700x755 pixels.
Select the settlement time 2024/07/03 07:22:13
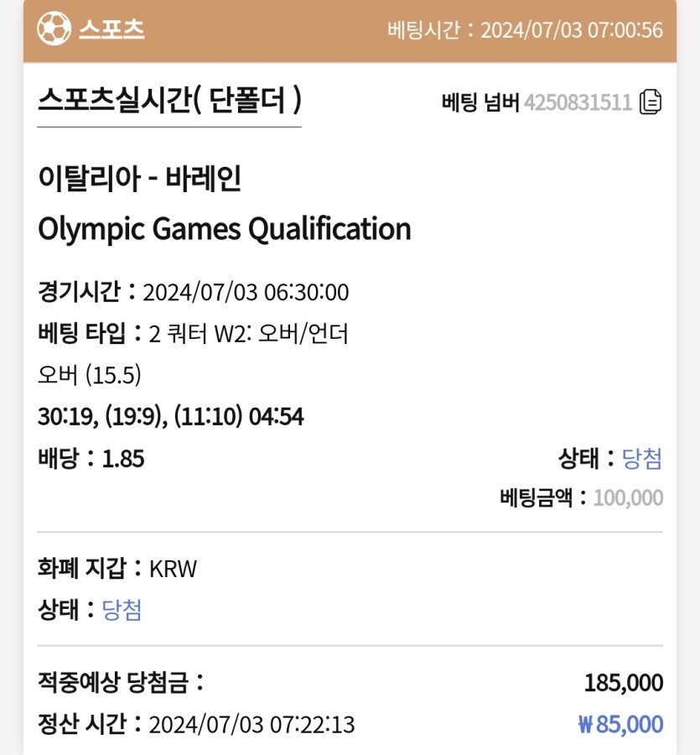[x=251, y=725]
